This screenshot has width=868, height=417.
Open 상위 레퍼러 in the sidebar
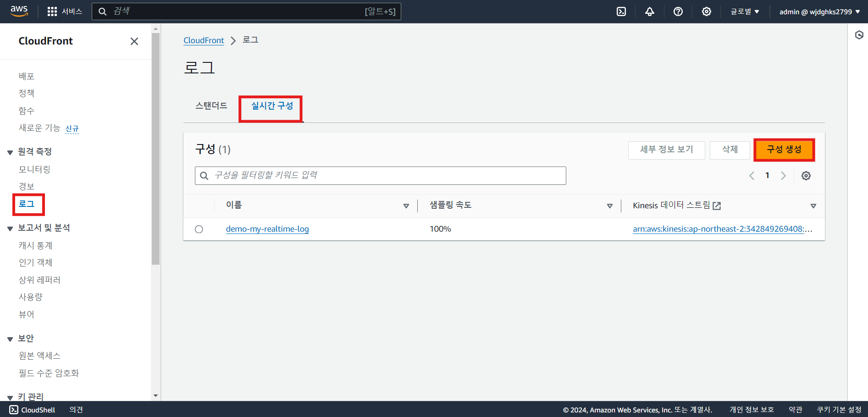(x=39, y=280)
